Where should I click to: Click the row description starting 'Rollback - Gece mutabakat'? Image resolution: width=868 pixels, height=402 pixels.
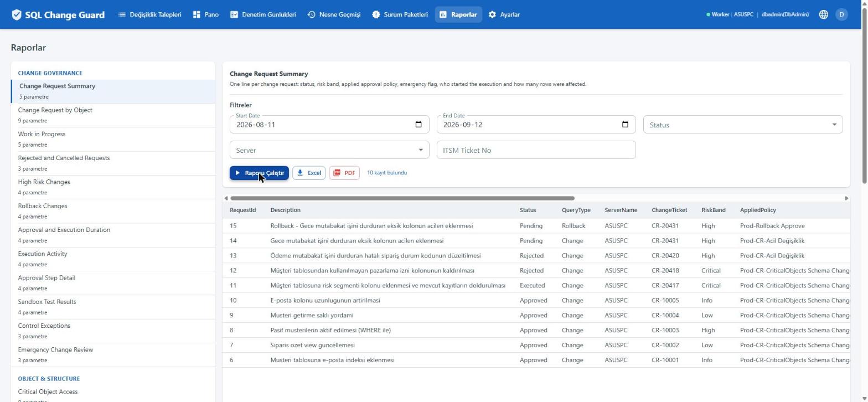(371, 226)
